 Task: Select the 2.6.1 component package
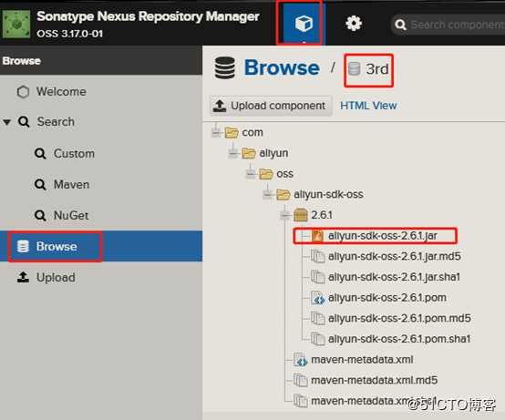click(322, 215)
